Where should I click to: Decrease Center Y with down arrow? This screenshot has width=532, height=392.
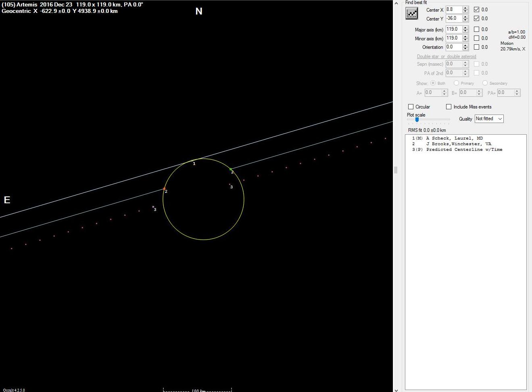point(465,20)
